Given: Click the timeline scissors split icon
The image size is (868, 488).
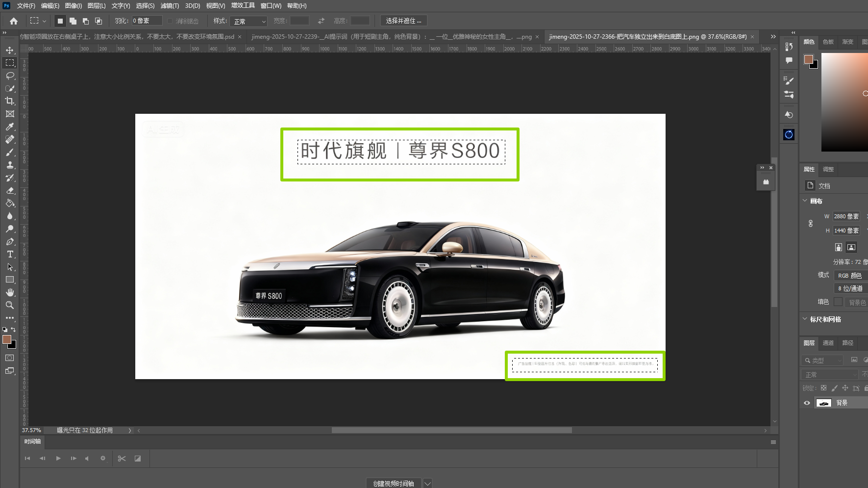Looking at the screenshot, I should pos(122,459).
